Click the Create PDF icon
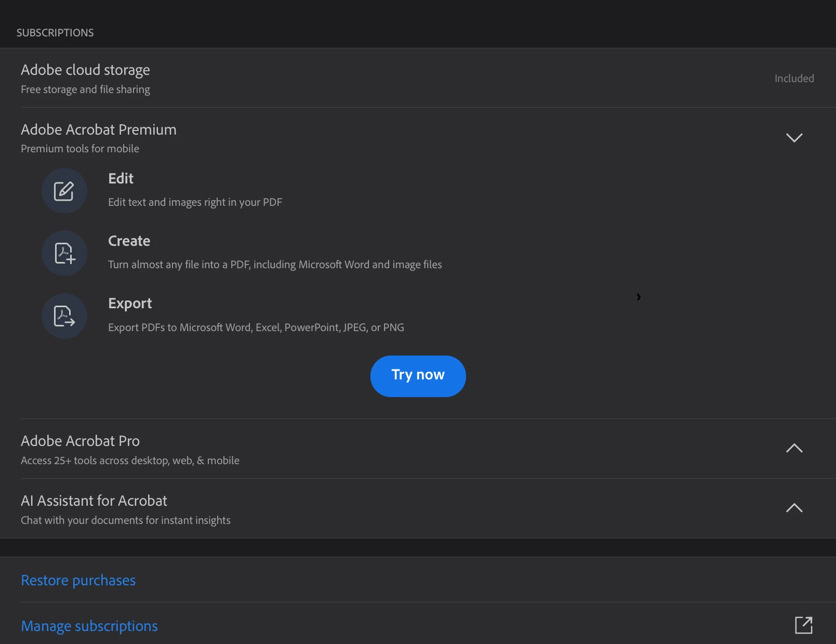 [x=64, y=253]
